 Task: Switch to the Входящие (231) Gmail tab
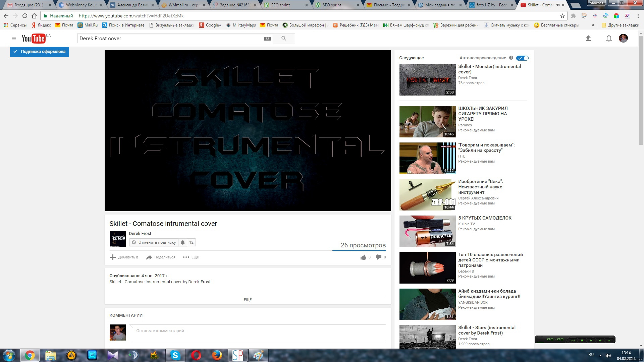tap(29, 5)
